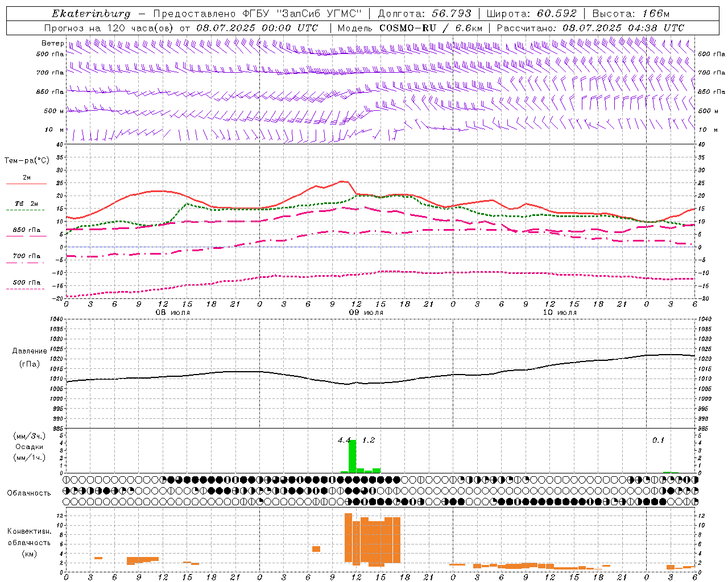The height and width of the screenshot is (582, 728).
Task: Click the "(км)" unit label below облачность
Action: click(x=29, y=554)
